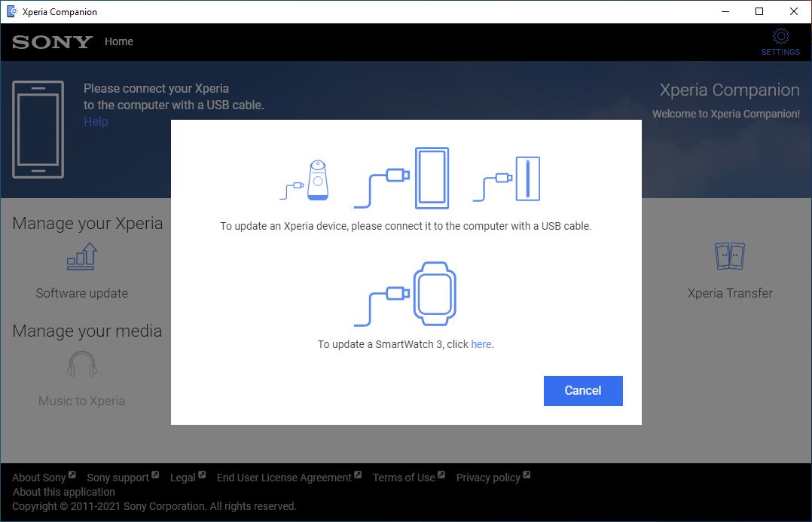Screen dimensions: 812x522
Task: Select the Xperia Transfer label
Action: 730,293
